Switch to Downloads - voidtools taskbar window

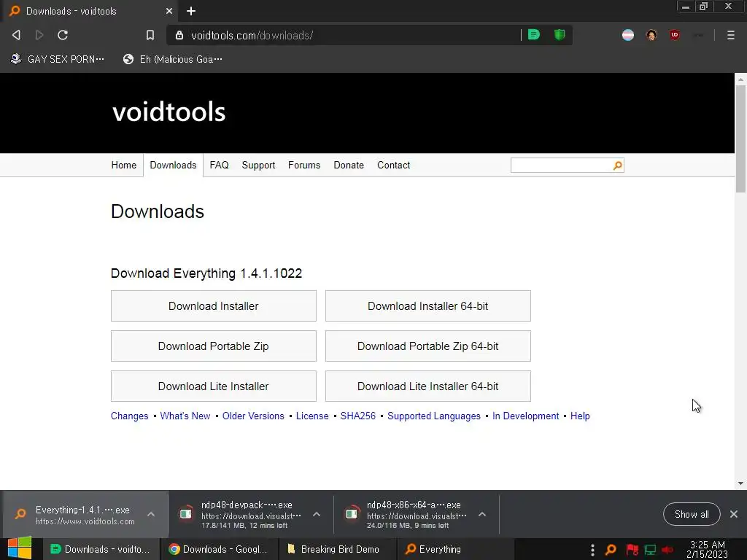101,549
